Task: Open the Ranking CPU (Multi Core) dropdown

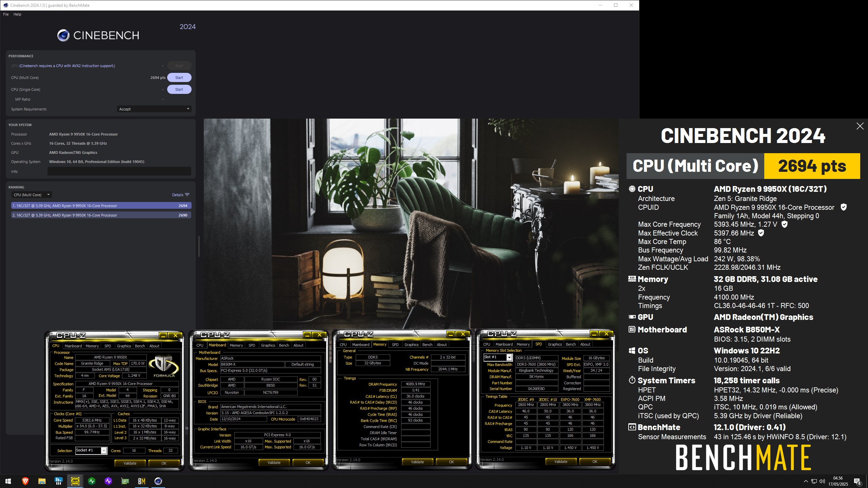Action: click(x=32, y=195)
